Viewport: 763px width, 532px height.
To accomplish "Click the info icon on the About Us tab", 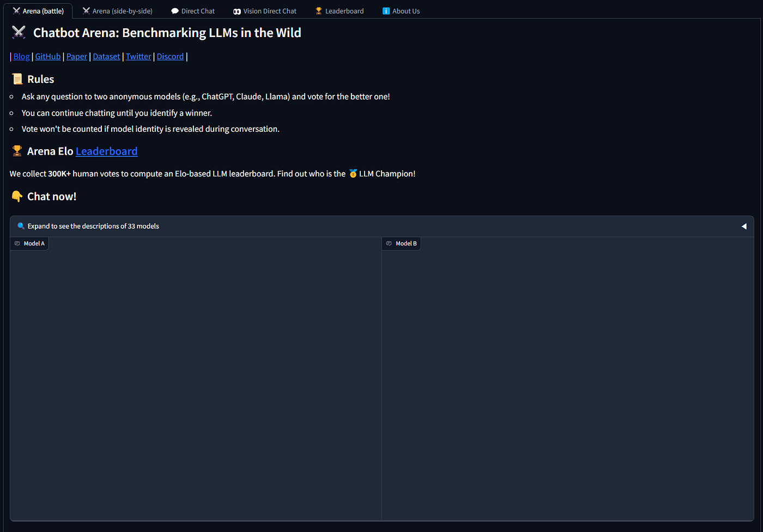I will click(385, 10).
